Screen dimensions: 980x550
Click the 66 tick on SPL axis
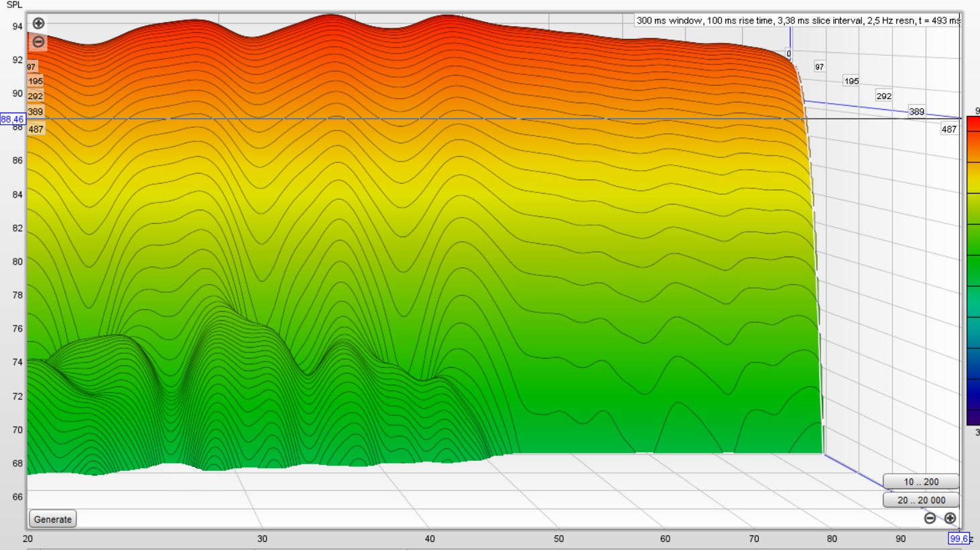pyautogui.click(x=17, y=496)
